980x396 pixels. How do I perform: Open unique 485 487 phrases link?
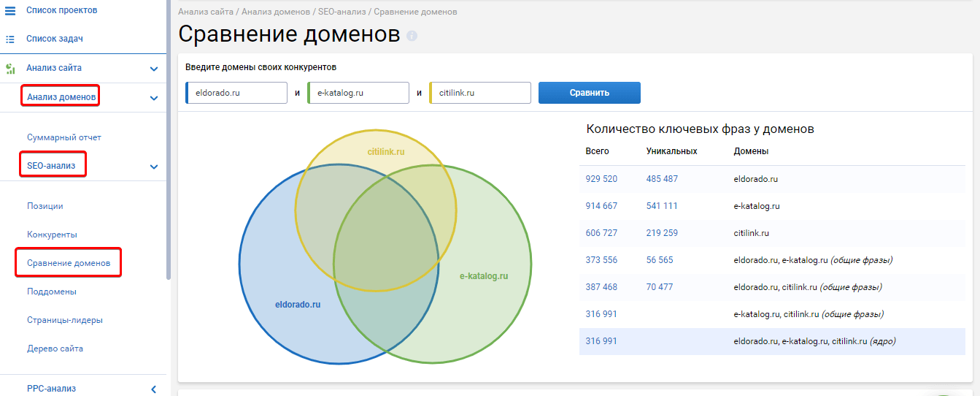(662, 179)
